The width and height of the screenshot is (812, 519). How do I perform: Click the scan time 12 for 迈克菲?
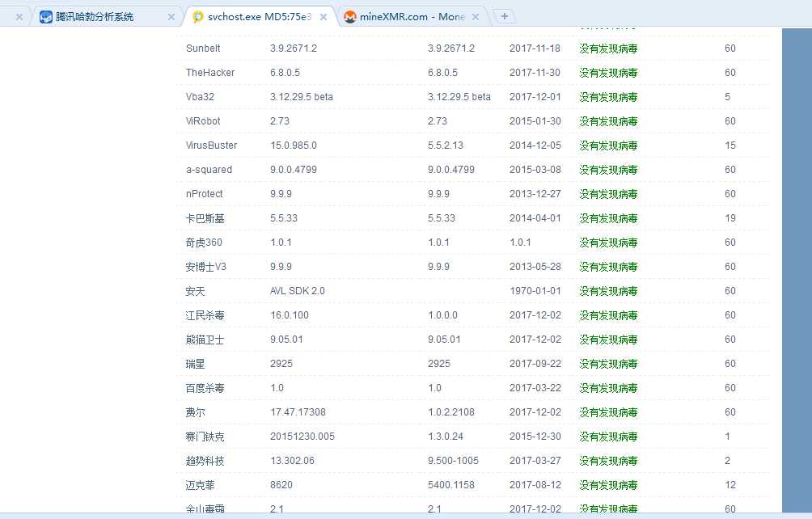point(730,485)
